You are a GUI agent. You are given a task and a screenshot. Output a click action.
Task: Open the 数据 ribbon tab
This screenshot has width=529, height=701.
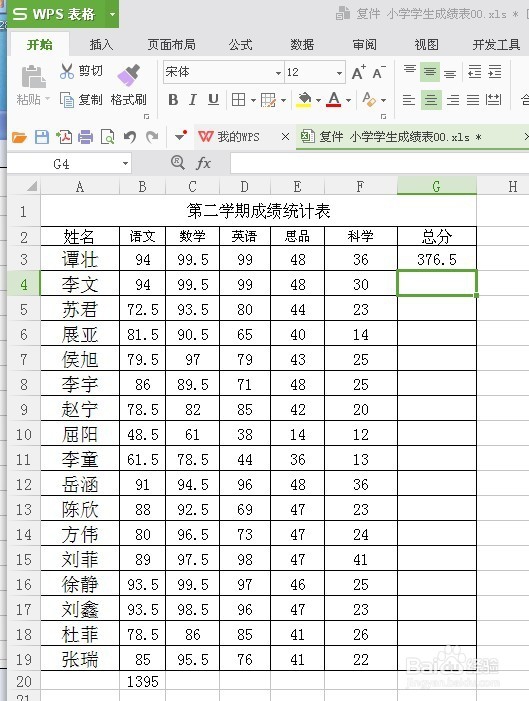(x=302, y=45)
